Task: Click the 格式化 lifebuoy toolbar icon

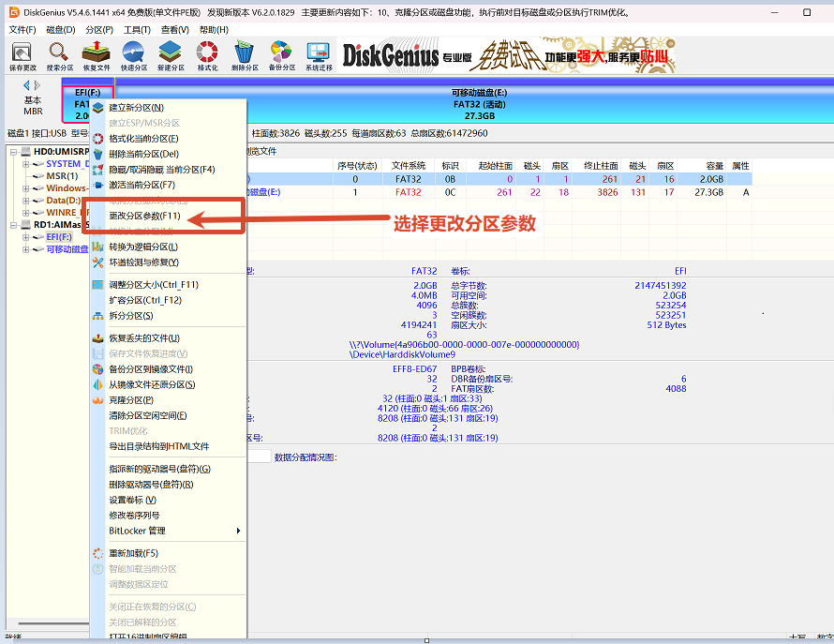Action: point(207,56)
